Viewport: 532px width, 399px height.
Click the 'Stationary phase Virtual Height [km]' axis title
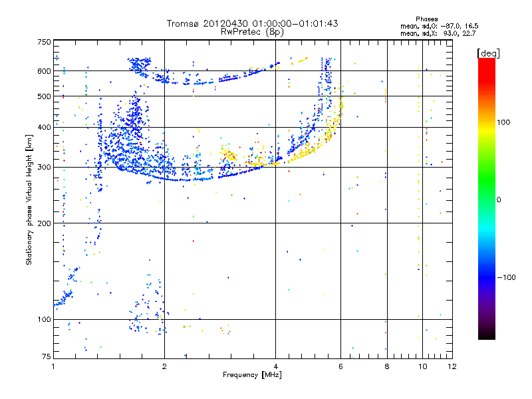coord(29,200)
